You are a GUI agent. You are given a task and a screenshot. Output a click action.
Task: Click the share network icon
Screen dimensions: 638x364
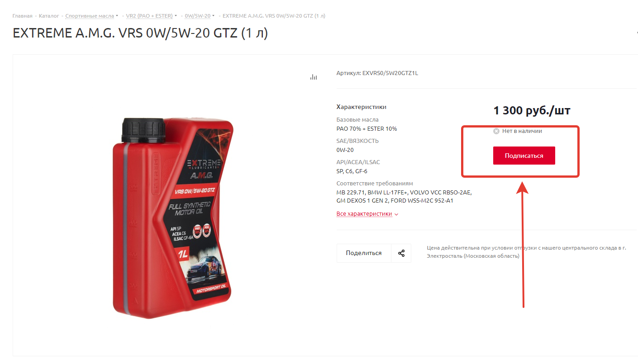(x=401, y=253)
